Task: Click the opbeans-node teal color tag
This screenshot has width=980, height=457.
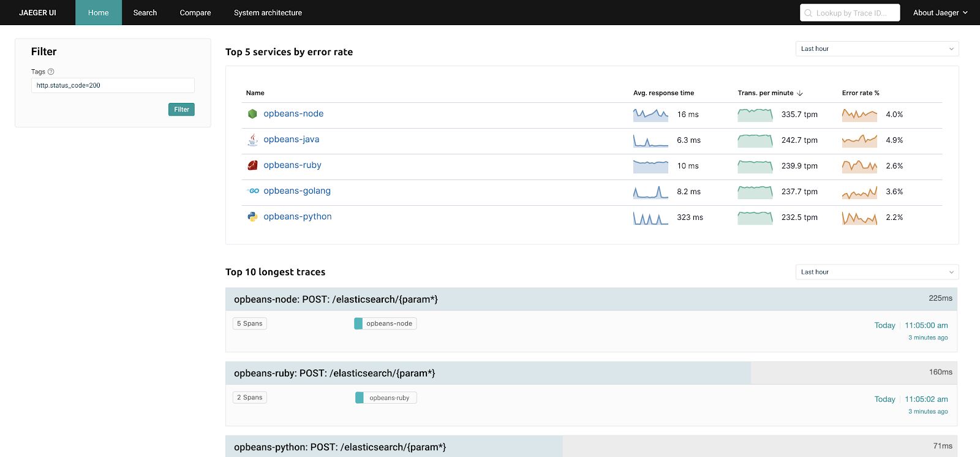Action: tap(358, 323)
